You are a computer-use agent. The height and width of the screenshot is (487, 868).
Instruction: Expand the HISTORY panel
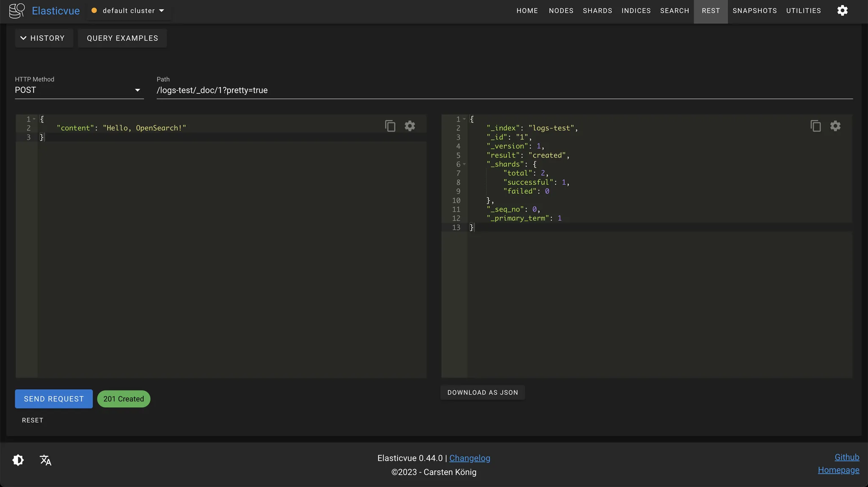click(x=43, y=38)
